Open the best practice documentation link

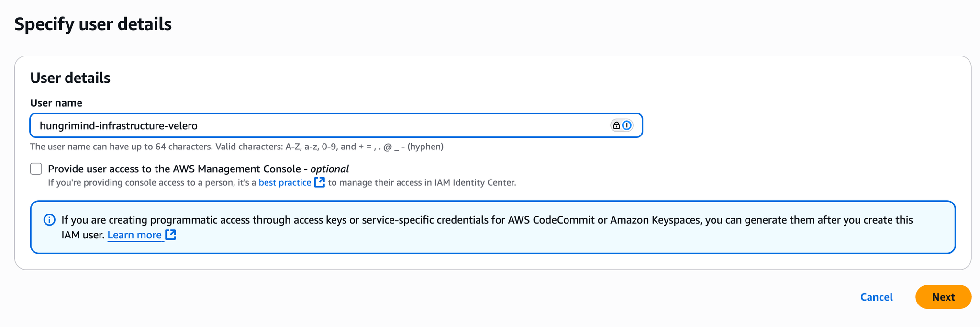(x=284, y=182)
